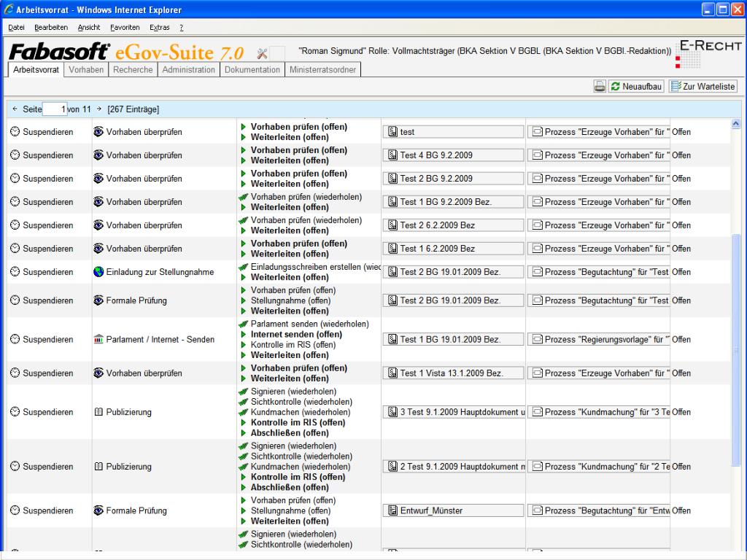The width and height of the screenshot is (747, 560).
Task: Click Formale Prüfung for Test 2 BG 19.01.2009
Action: 136,300
